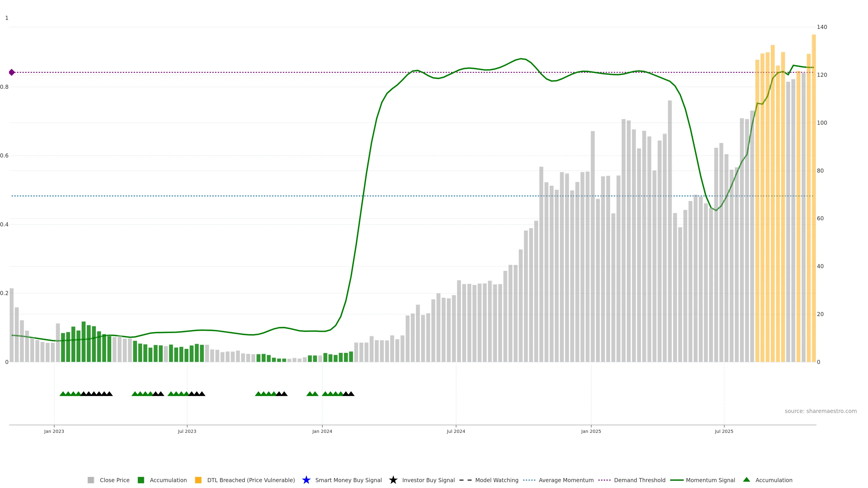Click the Jan 2023 axis label
Viewport: 868px width, 488px height.
point(54,431)
